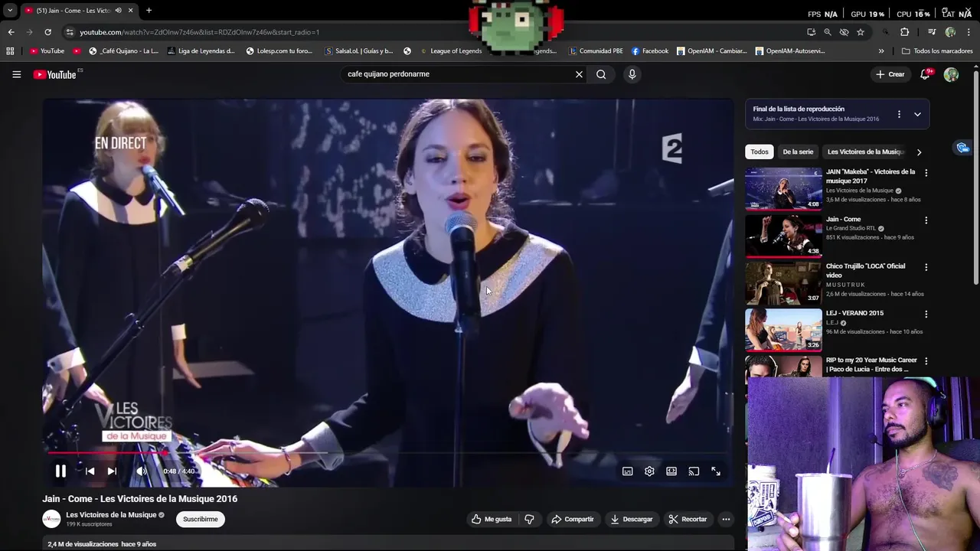980x551 pixels.
Task: Toggle subtitles in player
Action: (628, 471)
